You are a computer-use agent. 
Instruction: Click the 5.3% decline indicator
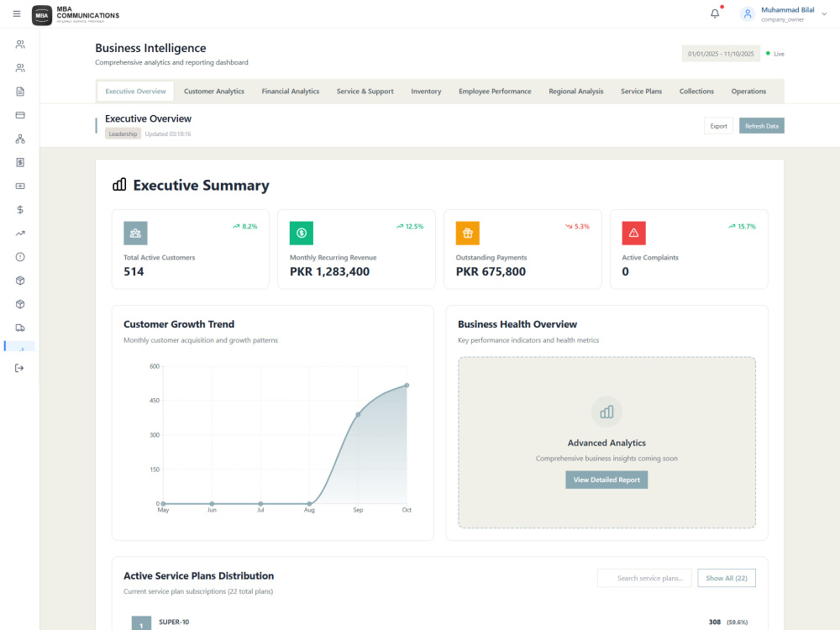click(x=577, y=227)
